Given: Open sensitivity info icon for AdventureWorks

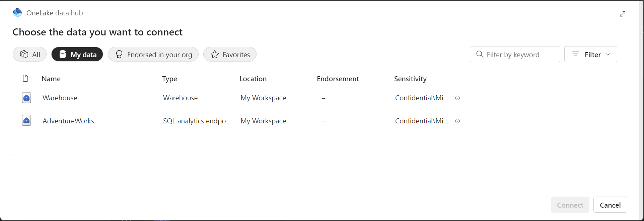Looking at the screenshot, I should click(457, 121).
